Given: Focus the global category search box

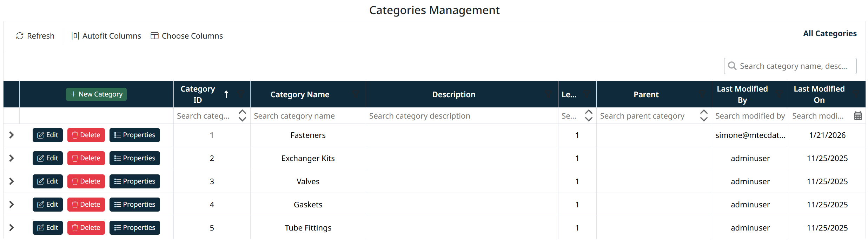Looking at the screenshot, I should point(793,66).
